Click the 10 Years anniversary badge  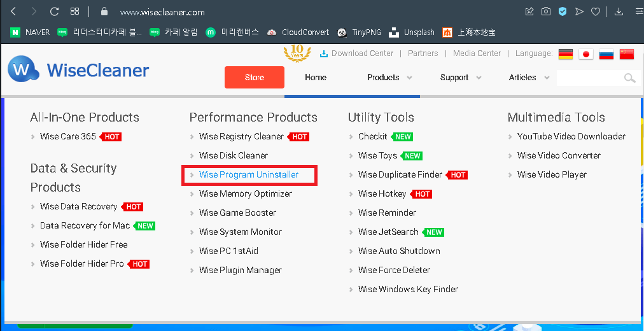point(297,53)
